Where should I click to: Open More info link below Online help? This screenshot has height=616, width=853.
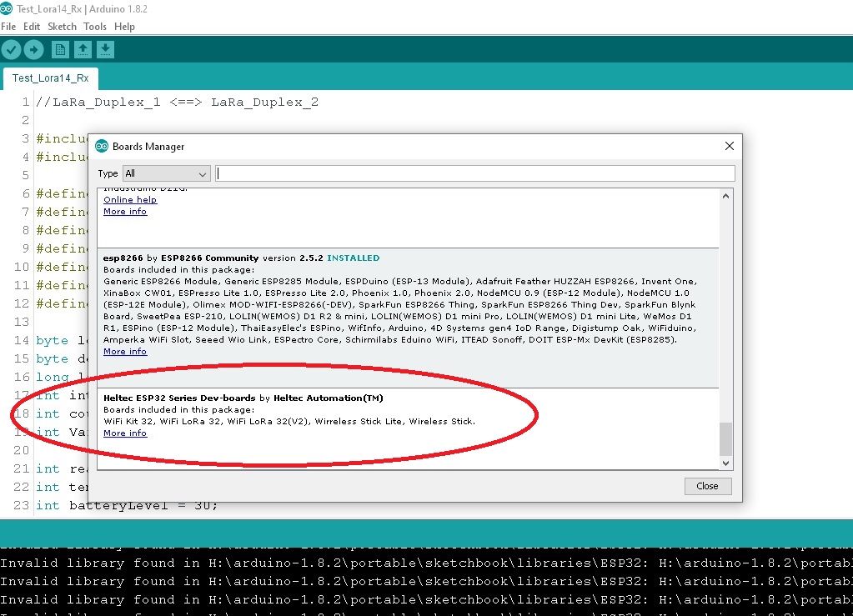click(125, 212)
